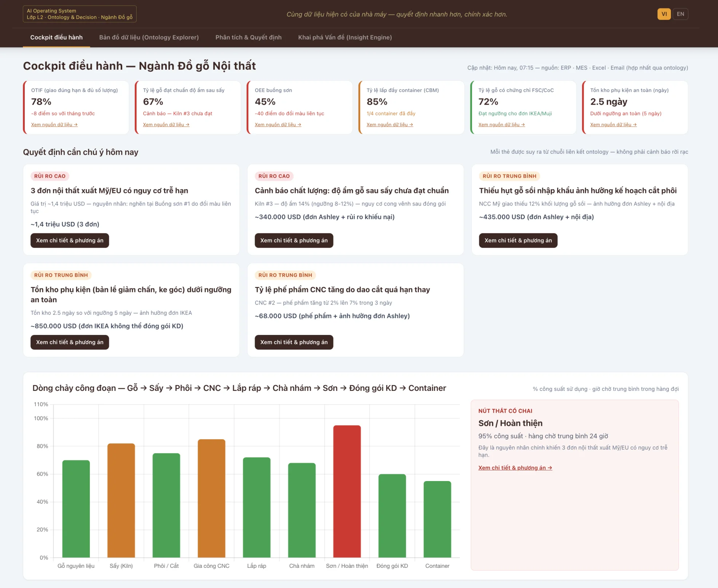This screenshot has width=718, height=588.
Task: Click the red Sơn / Hoàn thiện bar
Action: pos(347,491)
